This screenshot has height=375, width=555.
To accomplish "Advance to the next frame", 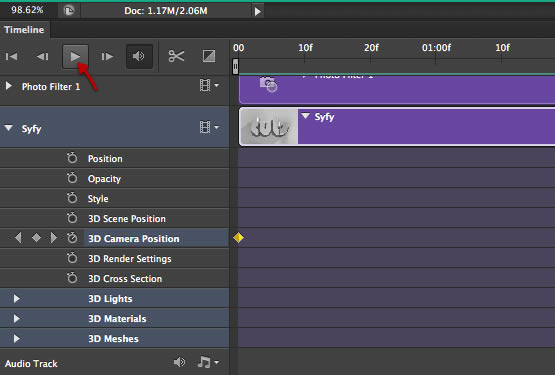I will (x=107, y=56).
